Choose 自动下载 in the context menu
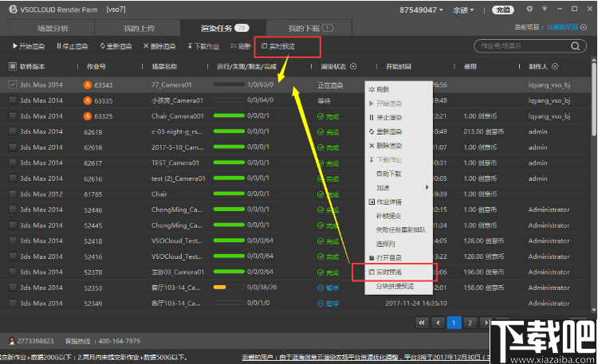598x364 pixels. tap(399, 174)
